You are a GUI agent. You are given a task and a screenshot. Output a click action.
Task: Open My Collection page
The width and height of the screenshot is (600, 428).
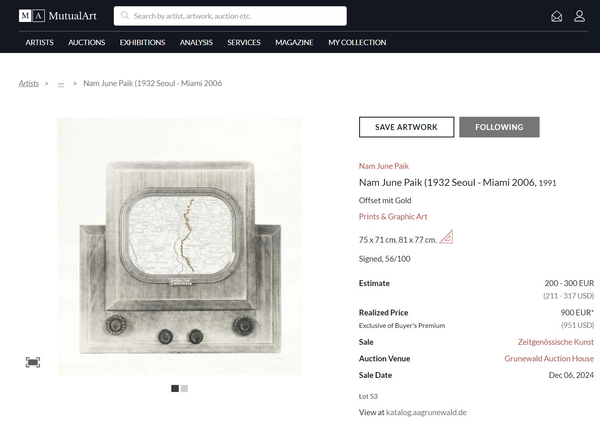357,42
